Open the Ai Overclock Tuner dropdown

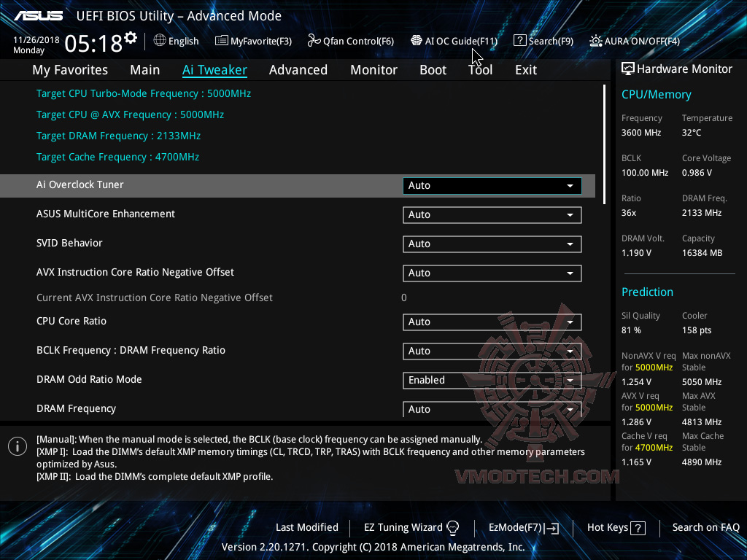point(492,186)
